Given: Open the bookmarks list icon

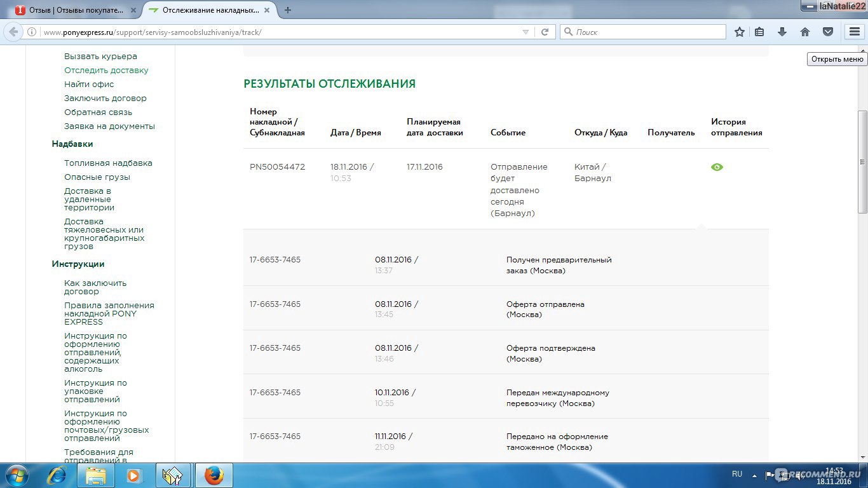Looking at the screenshot, I should pos(759,32).
